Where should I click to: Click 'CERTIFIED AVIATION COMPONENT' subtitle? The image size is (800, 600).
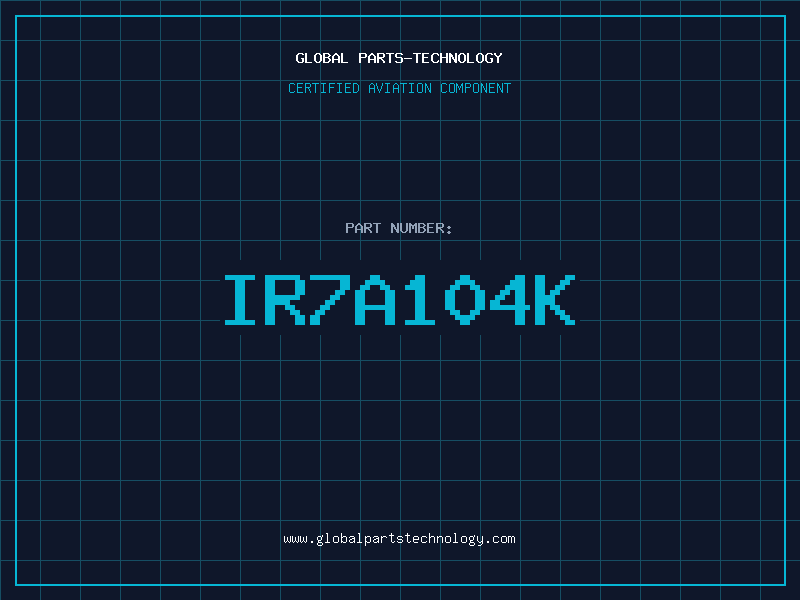(399, 88)
